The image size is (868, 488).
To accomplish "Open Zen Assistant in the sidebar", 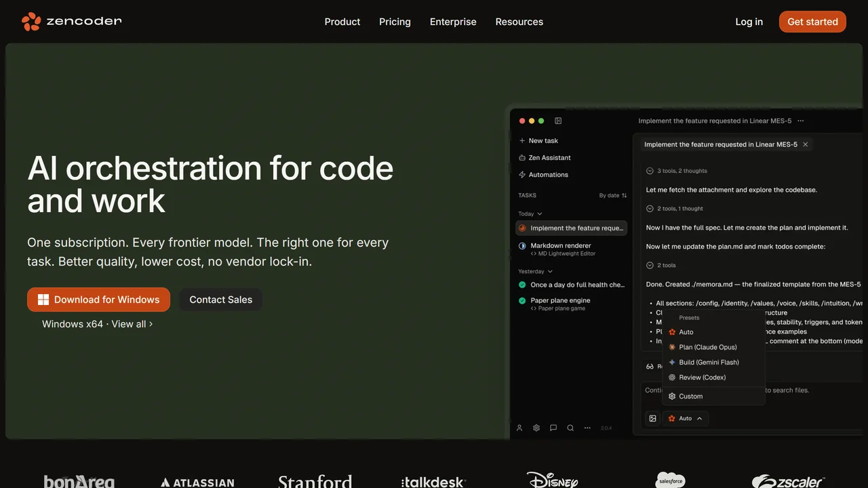I will click(545, 157).
